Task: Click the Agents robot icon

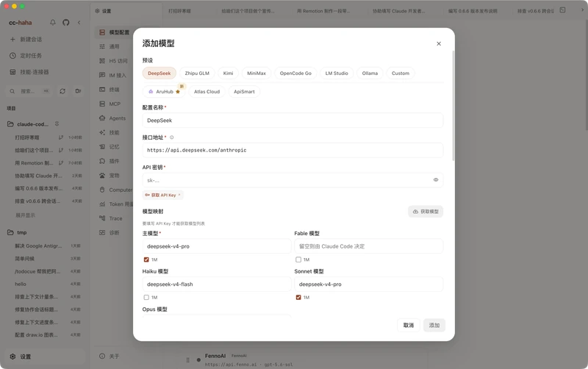Action: click(x=102, y=118)
